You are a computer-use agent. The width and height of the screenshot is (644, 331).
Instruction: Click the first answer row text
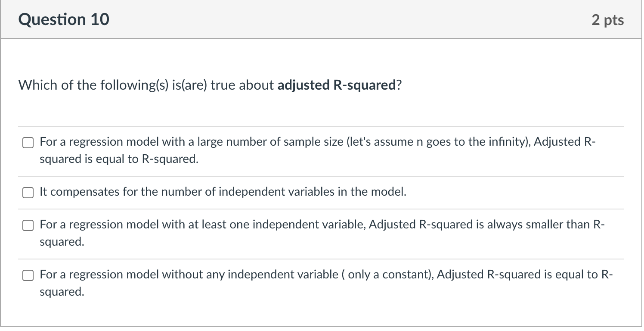point(301,150)
